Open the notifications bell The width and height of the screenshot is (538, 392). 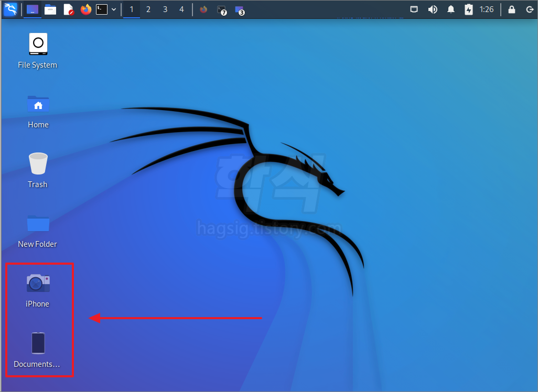[451, 9]
